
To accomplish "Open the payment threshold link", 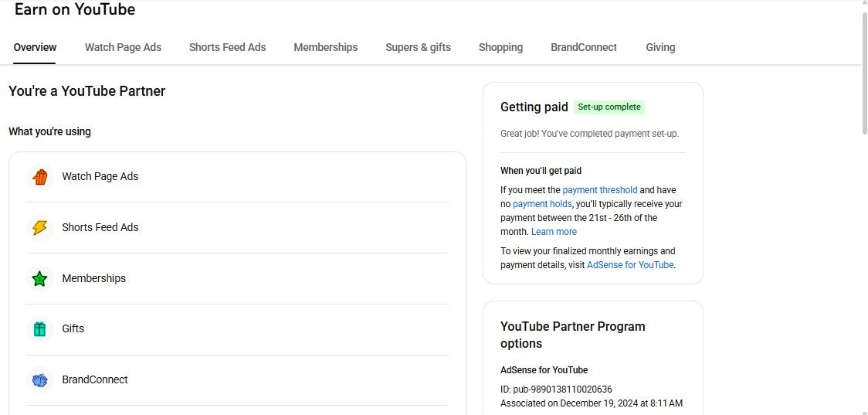I will click(600, 190).
